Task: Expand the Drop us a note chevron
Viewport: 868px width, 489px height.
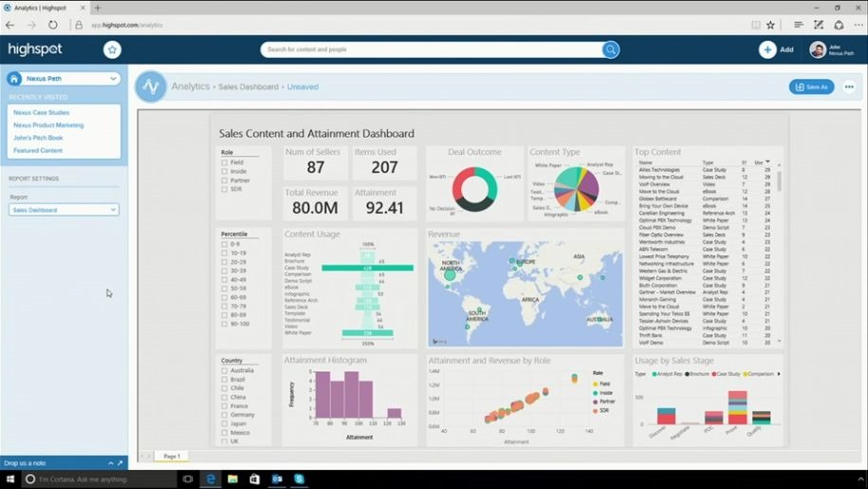Action: coord(110,463)
